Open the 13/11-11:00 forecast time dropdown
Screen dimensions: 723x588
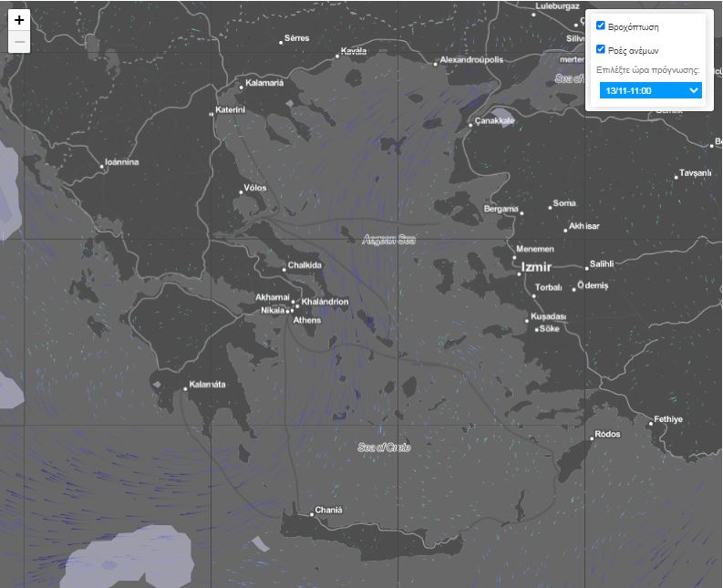point(650,90)
